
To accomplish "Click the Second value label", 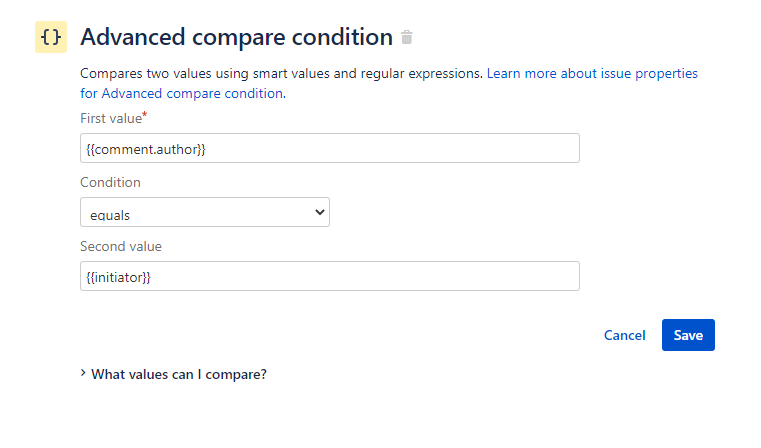I will 120,247.
